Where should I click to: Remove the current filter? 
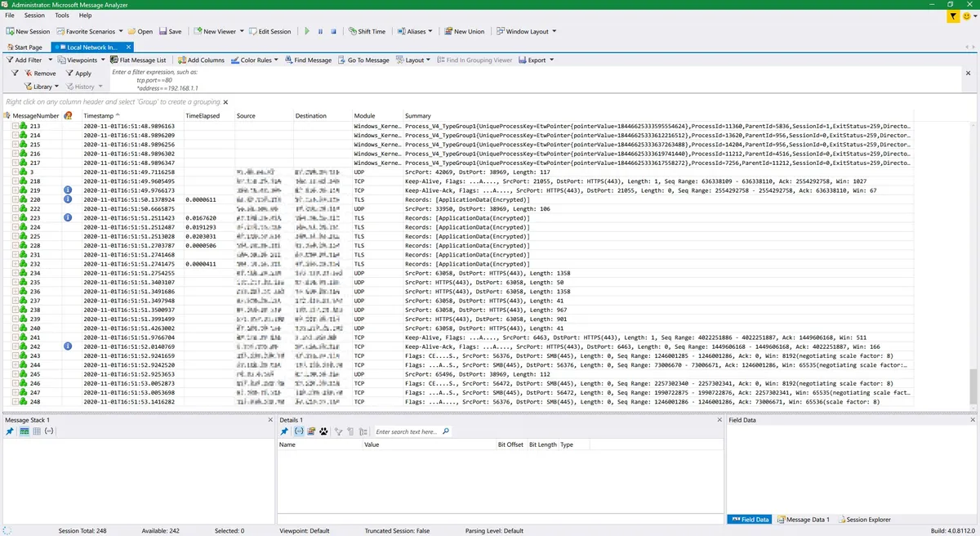click(40, 74)
